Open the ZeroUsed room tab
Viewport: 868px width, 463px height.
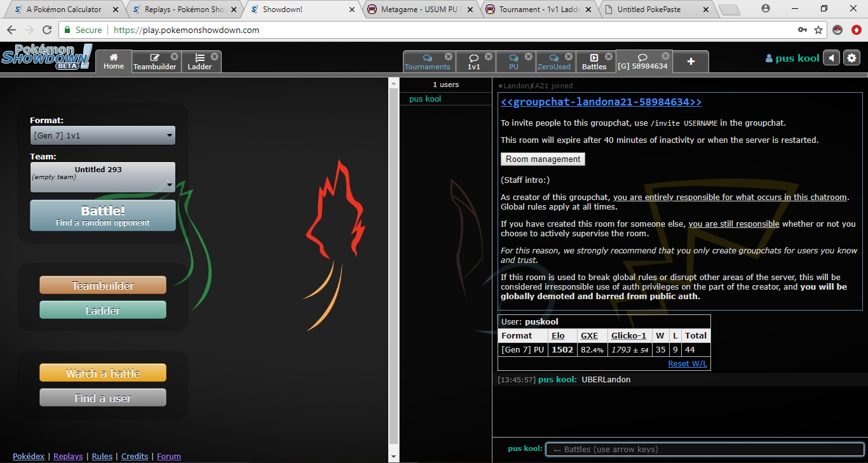point(553,62)
